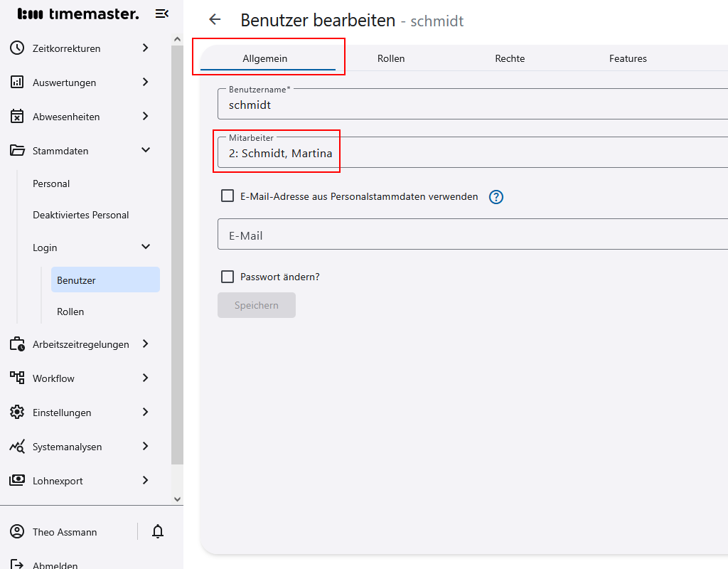Click the Systemanalysen analytics icon
The image size is (728, 569).
(17, 447)
